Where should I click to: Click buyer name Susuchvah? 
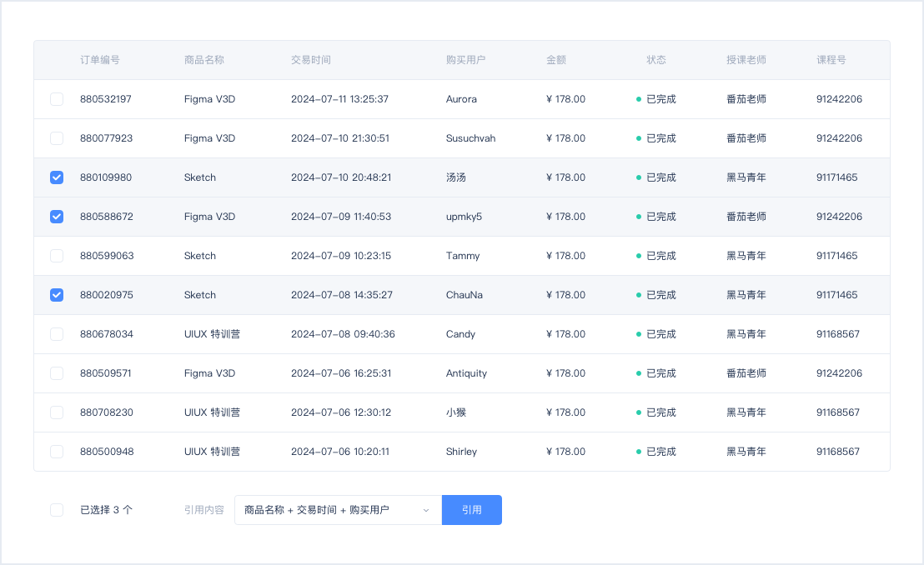pyautogui.click(x=471, y=138)
